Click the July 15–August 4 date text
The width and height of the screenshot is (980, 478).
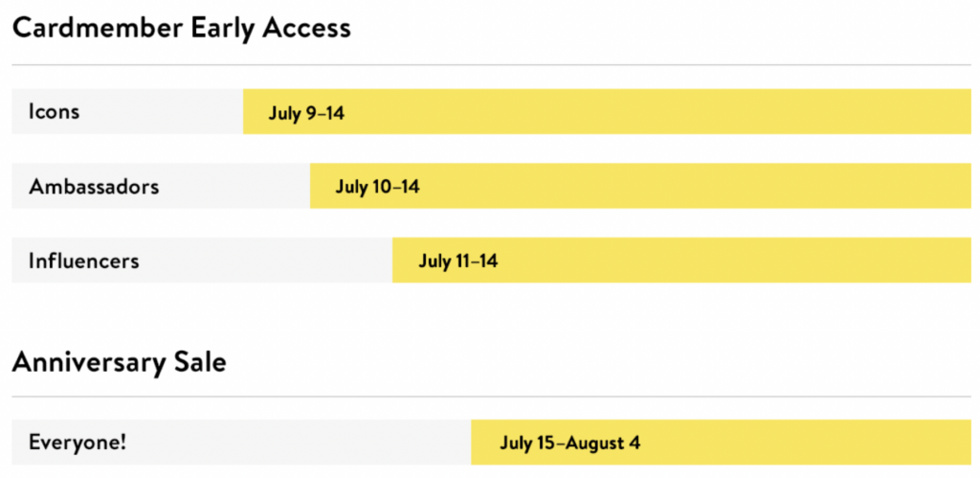pos(570,443)
